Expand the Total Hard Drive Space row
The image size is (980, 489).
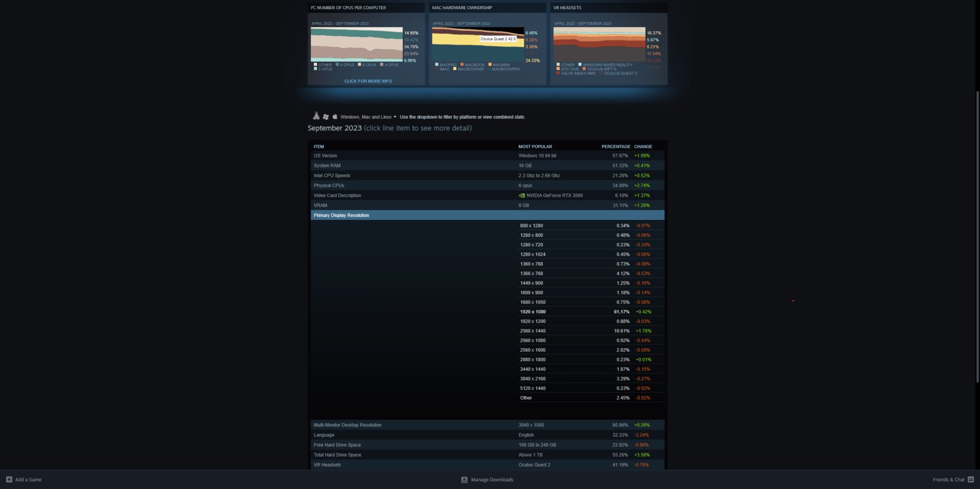pyautogui.click(x=488, y=455)
